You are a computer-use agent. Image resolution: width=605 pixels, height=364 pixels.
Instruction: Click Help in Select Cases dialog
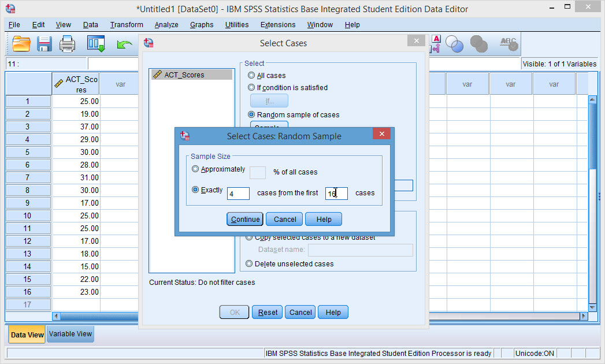(333, 312)
